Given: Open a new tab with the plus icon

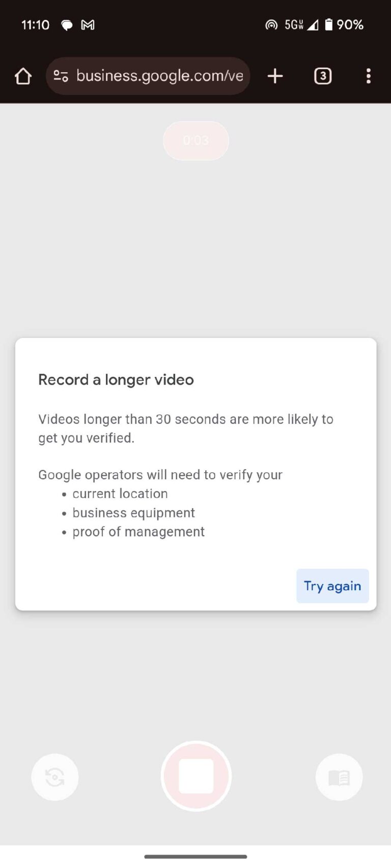Looking at the screenshot, I should pyautogui.click(x=275, y=76).
